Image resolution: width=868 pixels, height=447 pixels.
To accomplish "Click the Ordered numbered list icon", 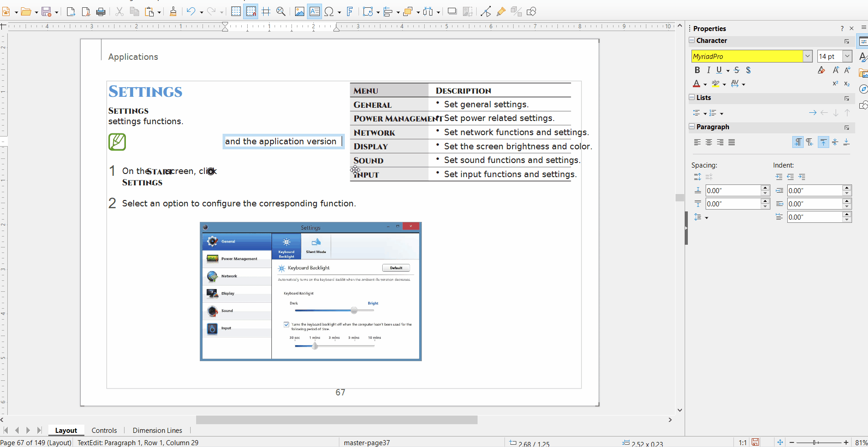I will pyautogui.click(x=713, y=113).
